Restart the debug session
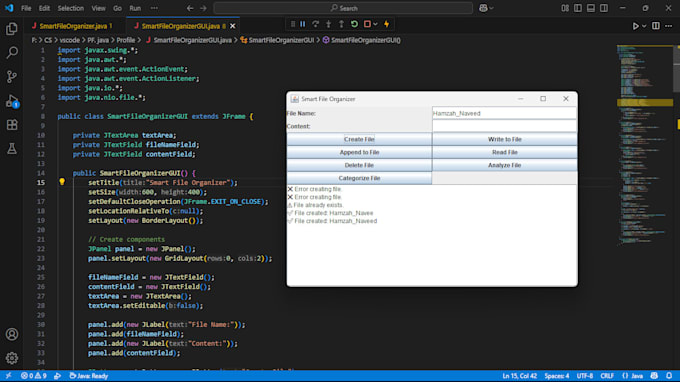Image resolution: width=680 pixels, height=382 pixels. tap(354, 24)
